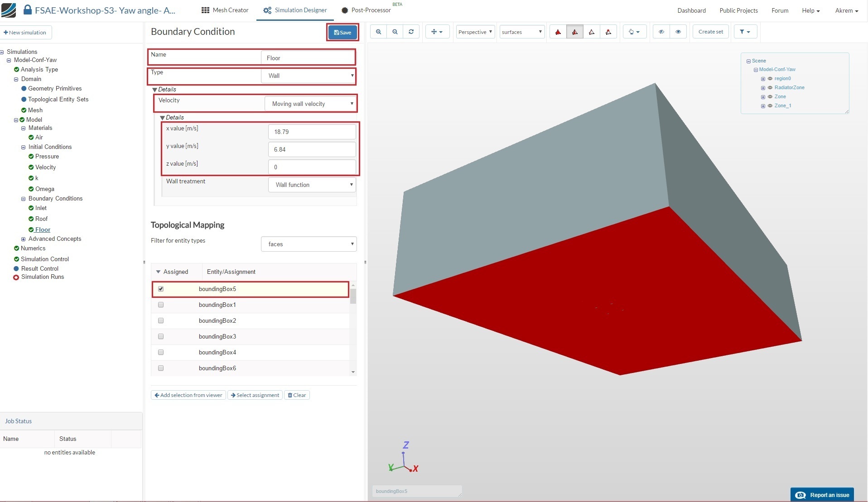Expand the Advanced Concepts tree node
This screenshot has height=502, width=868.
(x=24, y=239)
